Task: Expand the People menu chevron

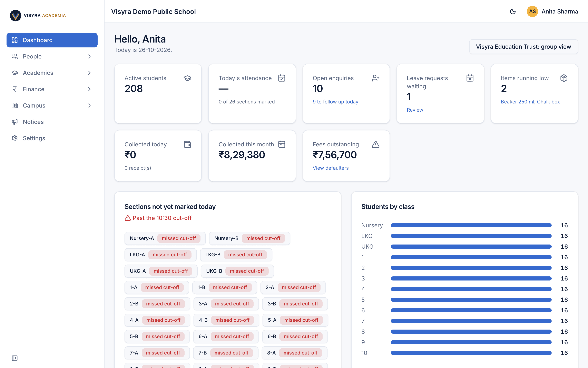Action: click(x=89, y=56)
